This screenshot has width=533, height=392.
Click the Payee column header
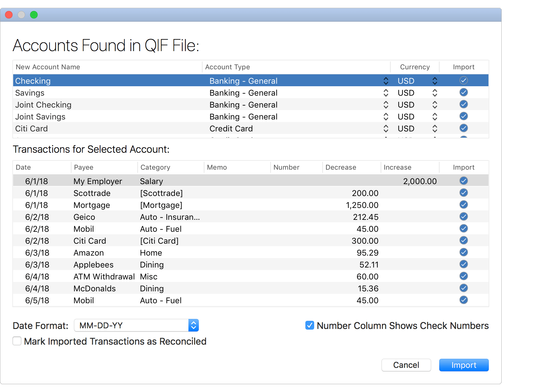tap(84, 167)
